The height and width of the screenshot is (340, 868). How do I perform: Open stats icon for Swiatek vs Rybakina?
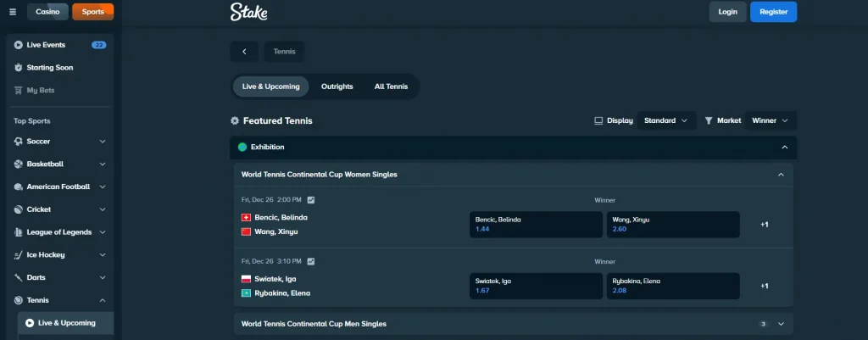click(311, 261)
